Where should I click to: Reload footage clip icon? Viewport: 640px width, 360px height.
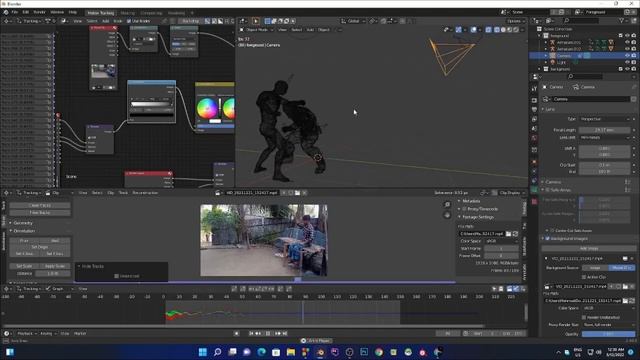pyautogui.click(x=515, y=233)
